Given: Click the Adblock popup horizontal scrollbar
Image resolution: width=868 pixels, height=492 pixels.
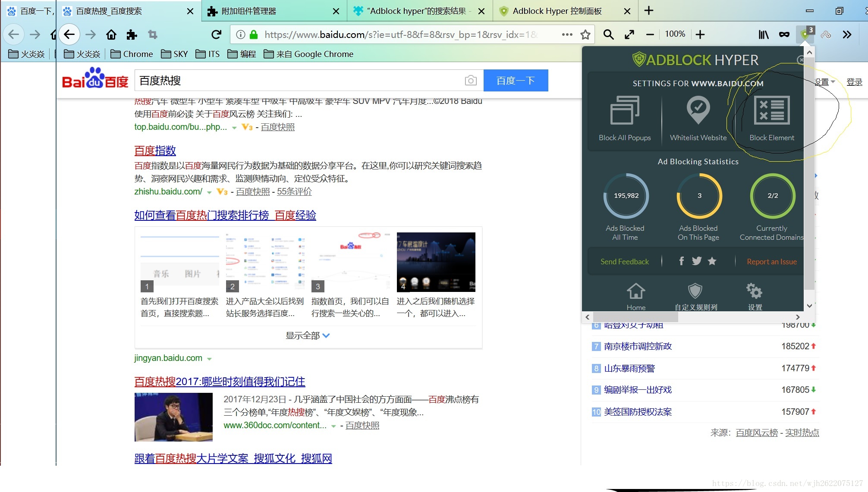Looking at the screenshot, I should pyautogui.click(x=635, y=317).
